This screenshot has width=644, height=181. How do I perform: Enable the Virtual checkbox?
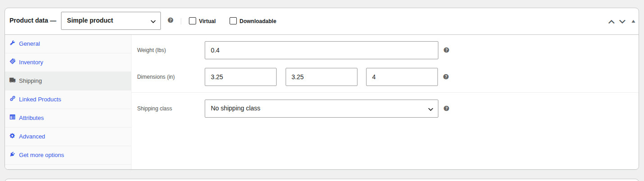[193, 21]
